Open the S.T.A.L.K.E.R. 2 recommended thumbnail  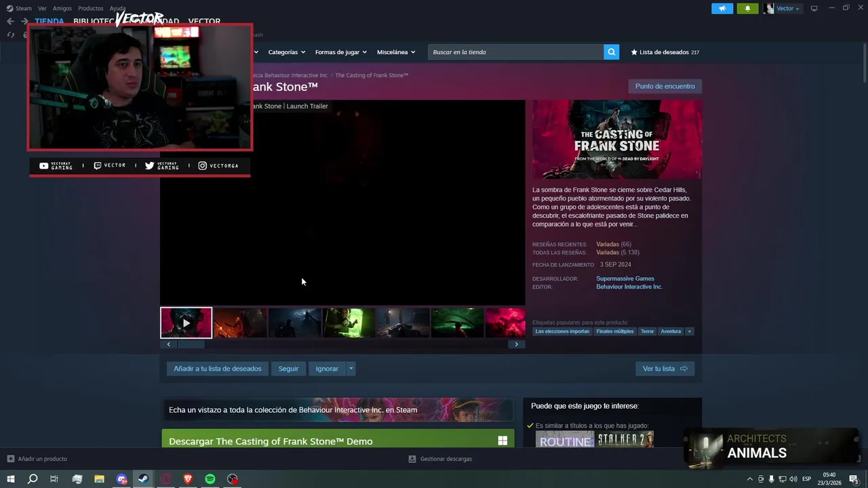tap(625, 440)
